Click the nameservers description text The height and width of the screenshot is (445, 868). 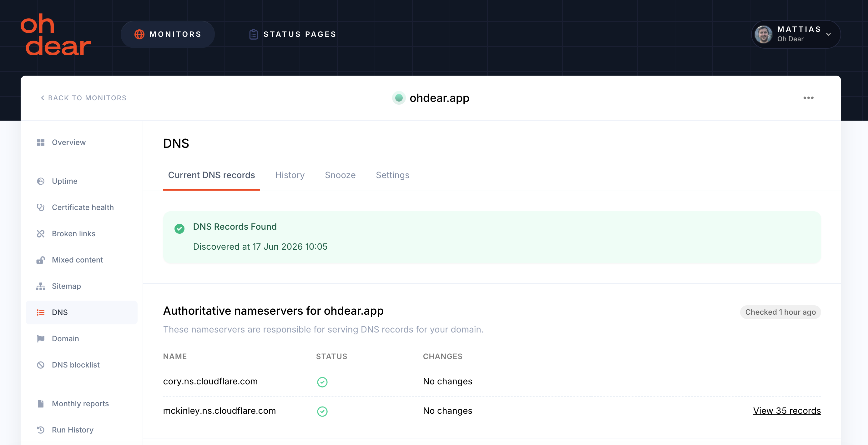(323, 330)
